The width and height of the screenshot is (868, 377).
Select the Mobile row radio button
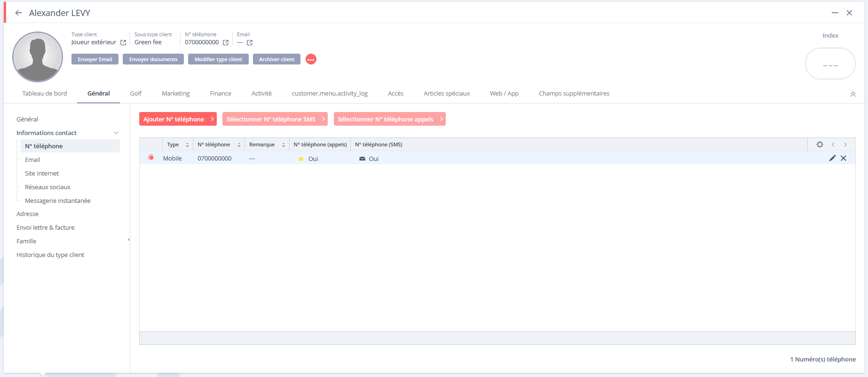point(151,158)
